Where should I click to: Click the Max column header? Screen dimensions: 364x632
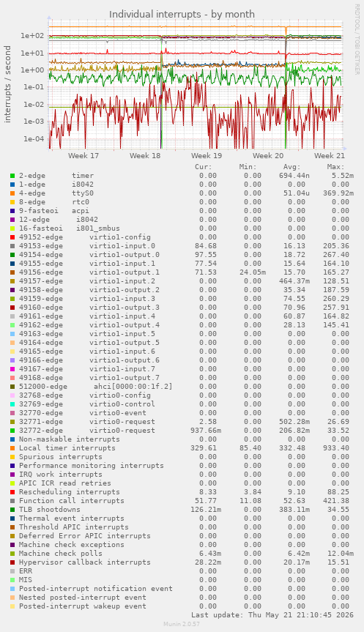[335, 167]
